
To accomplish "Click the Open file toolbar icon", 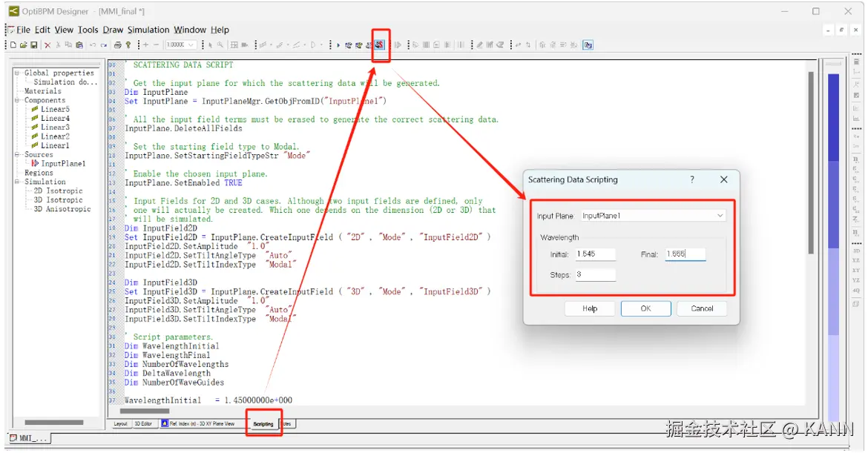I will click(23, 44).
